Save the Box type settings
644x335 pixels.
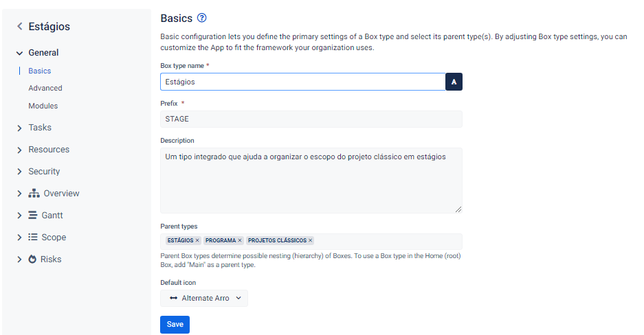[x=175, y=324]
